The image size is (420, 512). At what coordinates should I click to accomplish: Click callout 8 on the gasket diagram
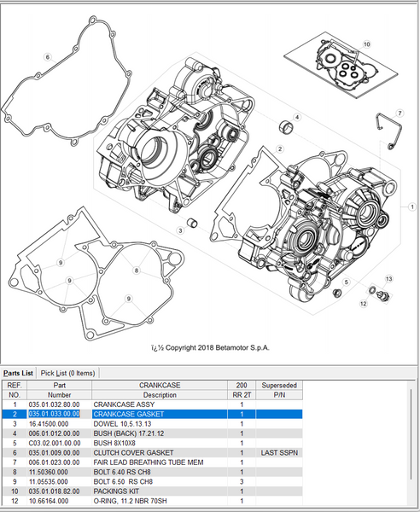pyautogui.click(x=137, y=271)
